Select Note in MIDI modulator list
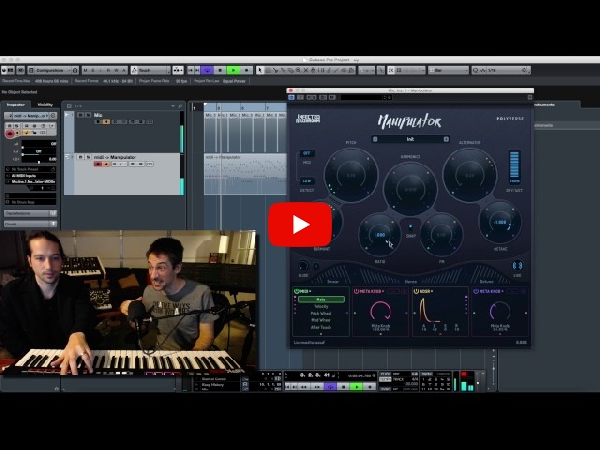This screenshot has height=450, width=600. (321, 299)
